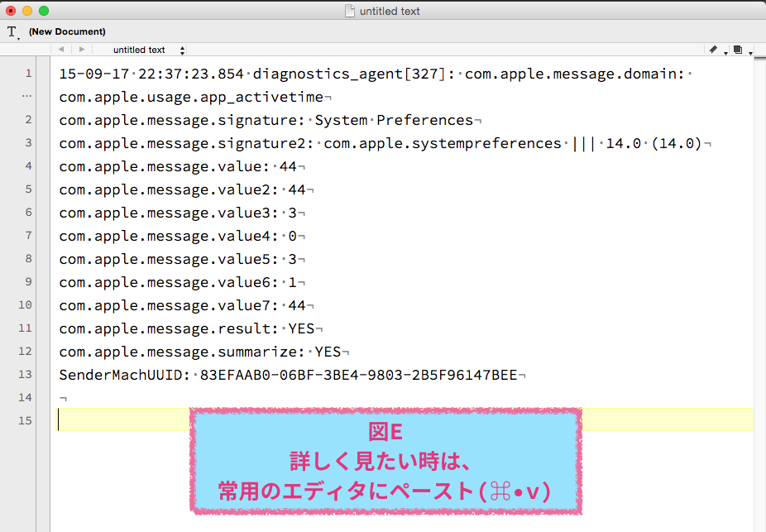Screen dimensions: 766x532
Task: Click the 'untitled text' window title
Action: (390, 12)
